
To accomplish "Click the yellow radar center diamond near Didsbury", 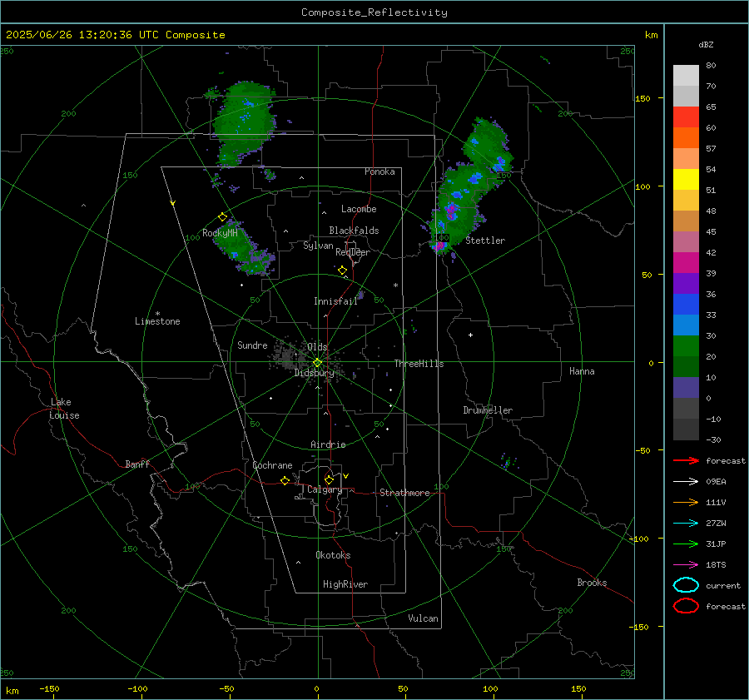I will coord(317,363).
